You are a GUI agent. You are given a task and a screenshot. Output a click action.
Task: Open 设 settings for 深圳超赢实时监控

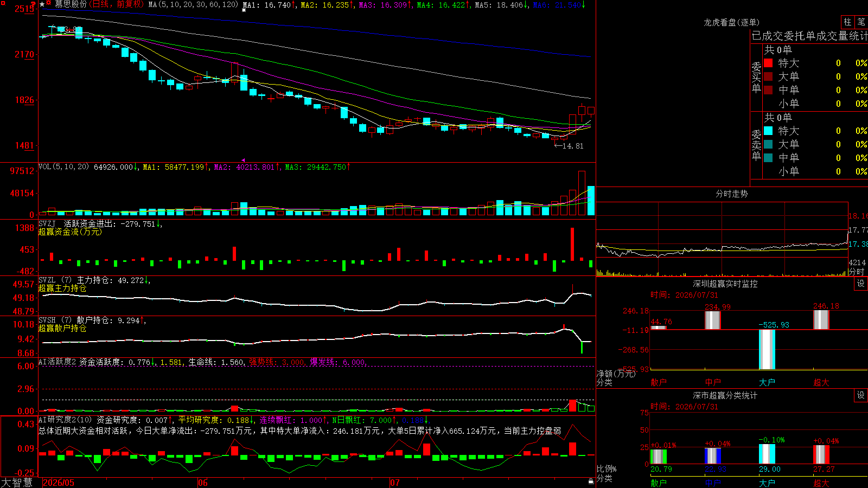click(861, 284)
